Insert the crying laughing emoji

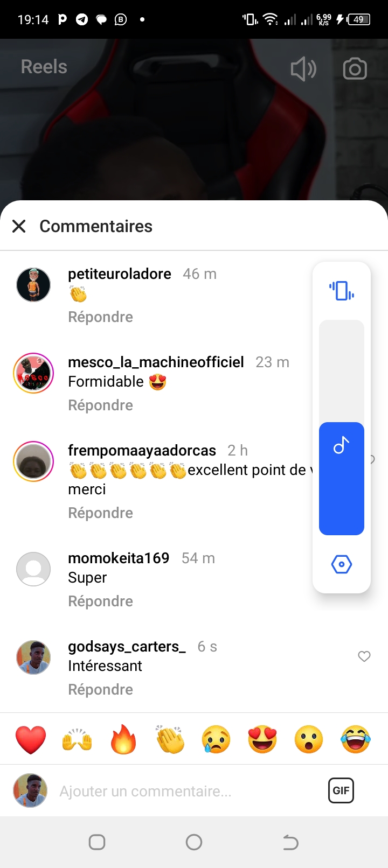(356, 739)
